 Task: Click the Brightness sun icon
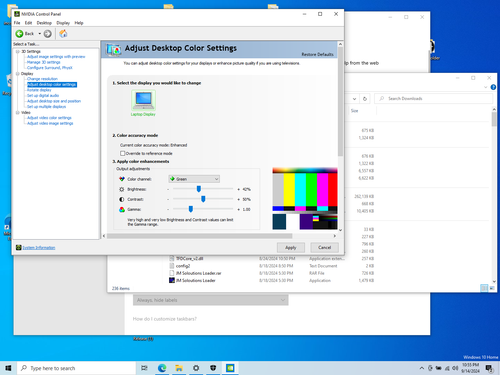coord(122,189)
